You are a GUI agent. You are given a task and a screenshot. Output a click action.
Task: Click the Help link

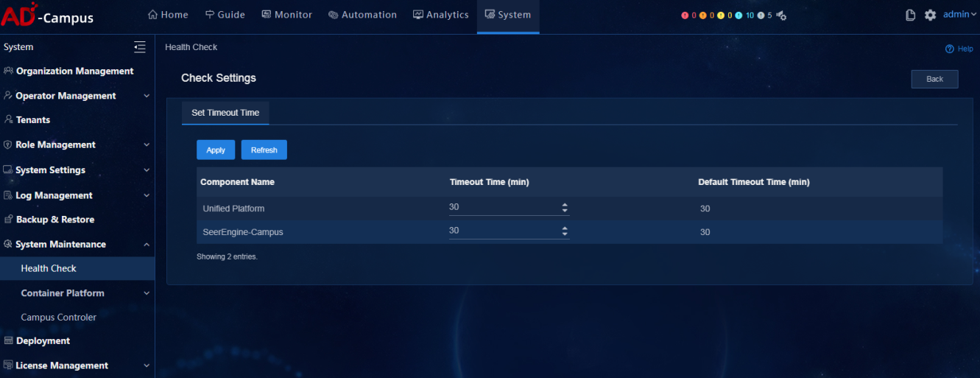click(959, 49)
